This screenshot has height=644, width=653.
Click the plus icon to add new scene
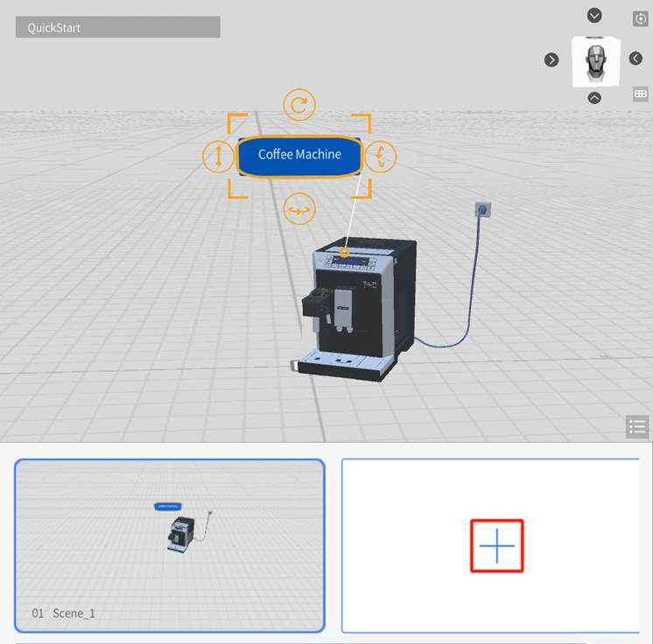pyautogui.click(x=496, y=546)
